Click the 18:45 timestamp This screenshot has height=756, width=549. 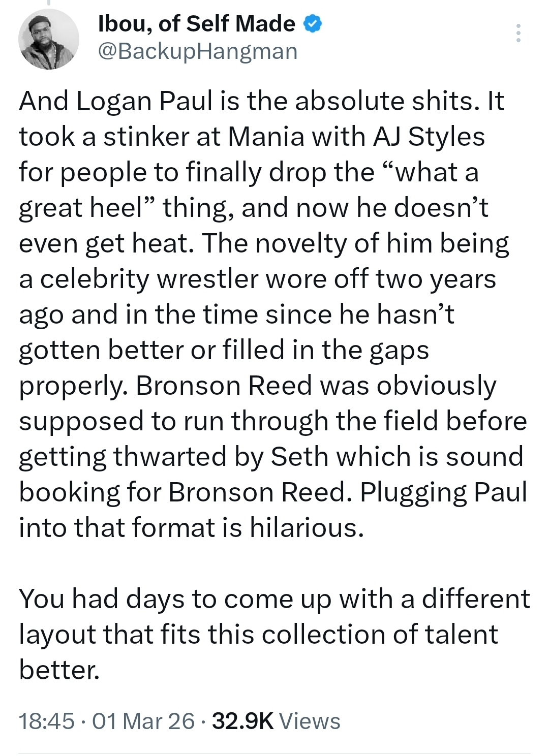46,721
